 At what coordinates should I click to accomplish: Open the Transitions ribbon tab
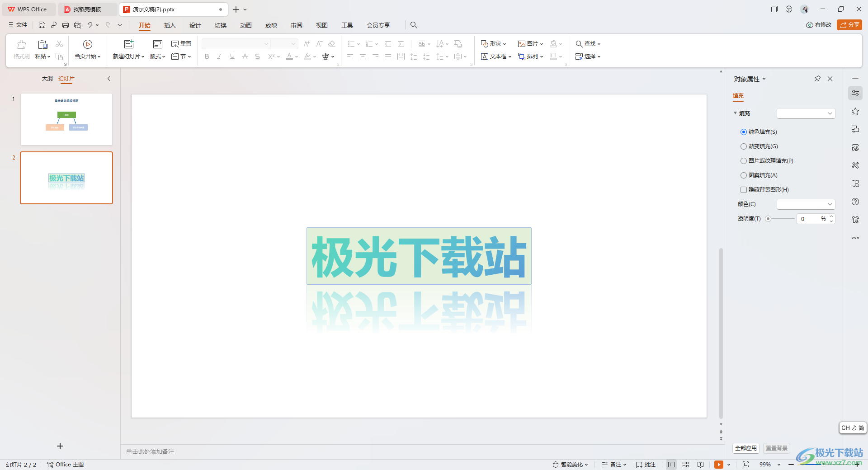click(220, 25)
